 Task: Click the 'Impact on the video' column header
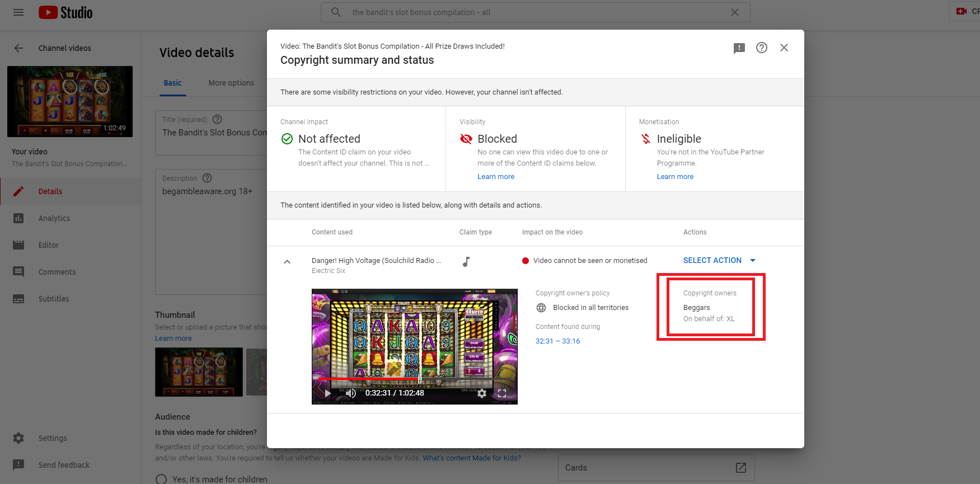coord(552,232)
